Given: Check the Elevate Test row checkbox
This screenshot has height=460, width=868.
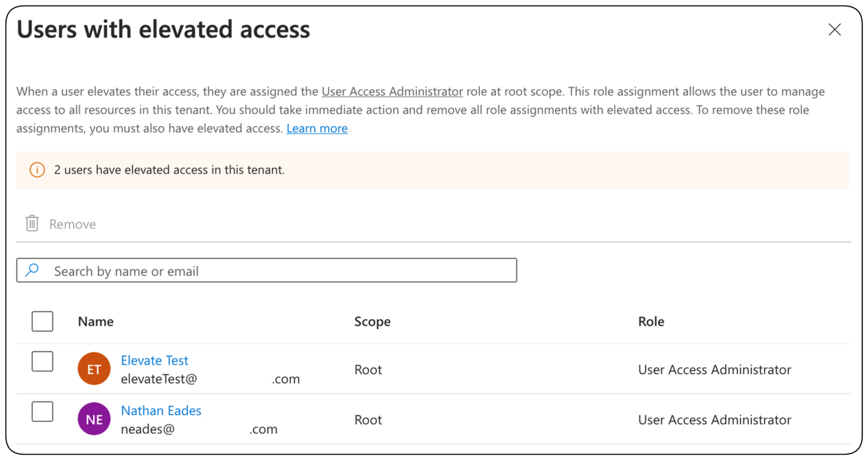Looking at the screenshot, I should (42, 362).
